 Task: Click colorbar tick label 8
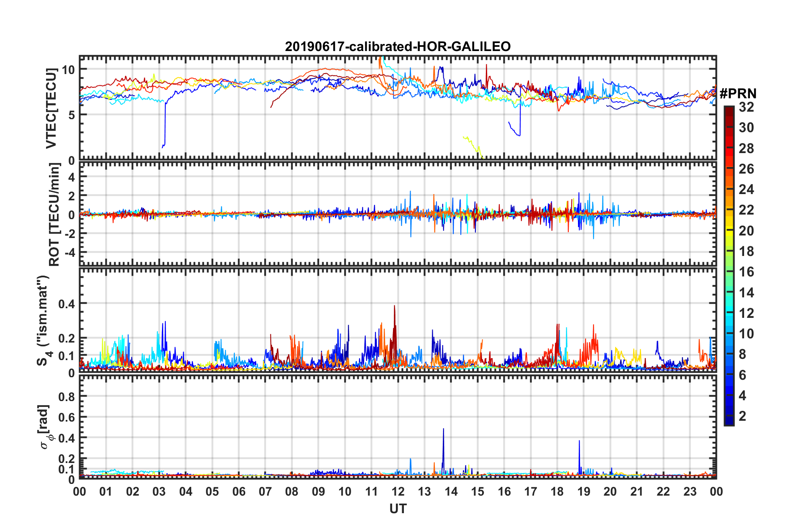[x=742, y=354]
